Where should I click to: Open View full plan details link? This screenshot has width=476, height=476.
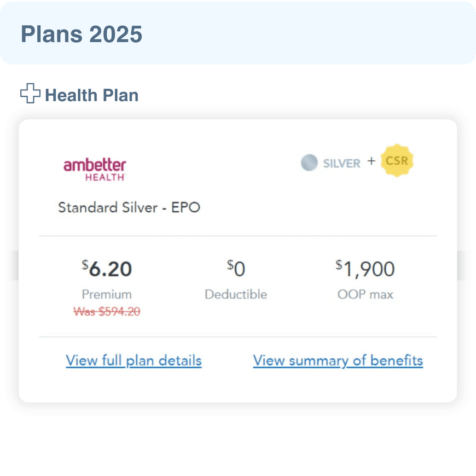(x=133, y=361)
